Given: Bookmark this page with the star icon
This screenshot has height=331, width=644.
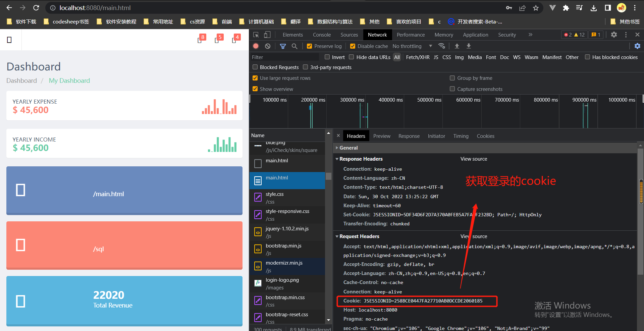Looking at the screenshot, I should point(536,8).
